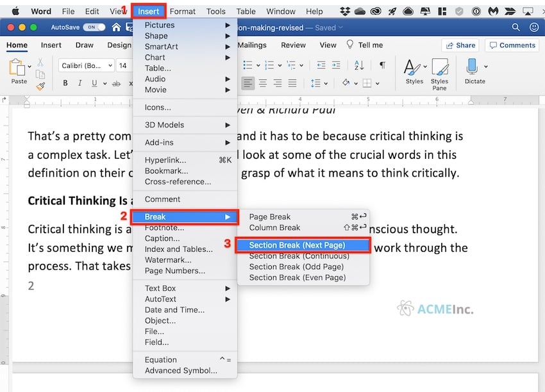Screen dimensions: 545x392
Task: Click the font size box showing 14
Action: (124, 65)
